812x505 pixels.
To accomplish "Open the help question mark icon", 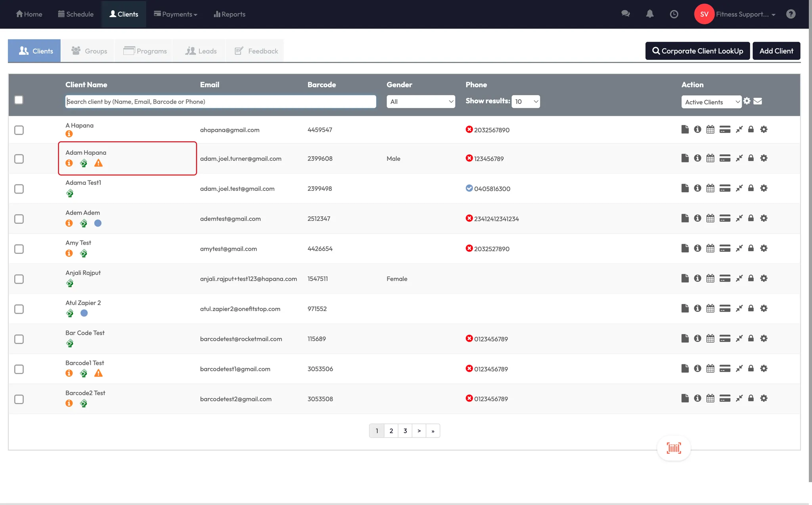I will click(x=791, y=14).
